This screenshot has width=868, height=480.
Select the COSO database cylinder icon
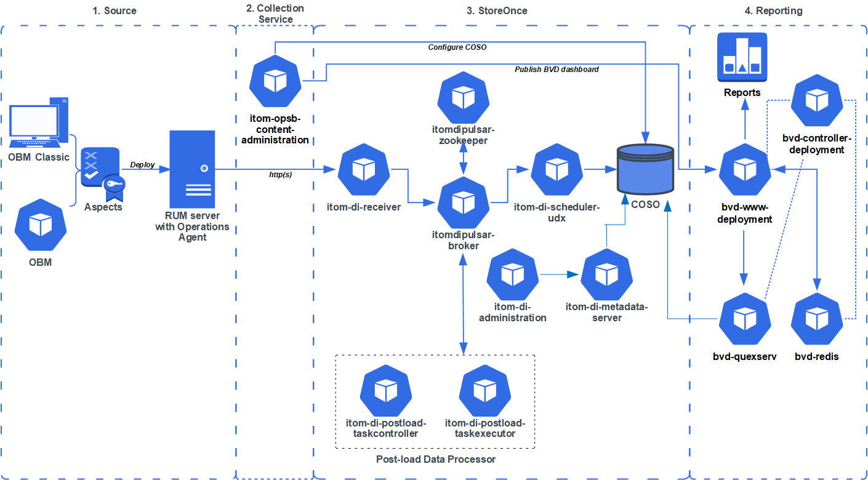[x=646, y=170]
